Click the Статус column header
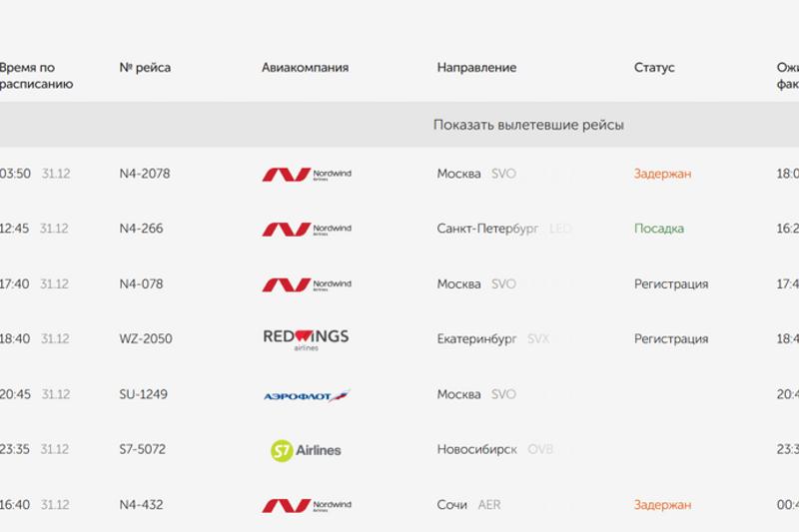 [654, 68]
